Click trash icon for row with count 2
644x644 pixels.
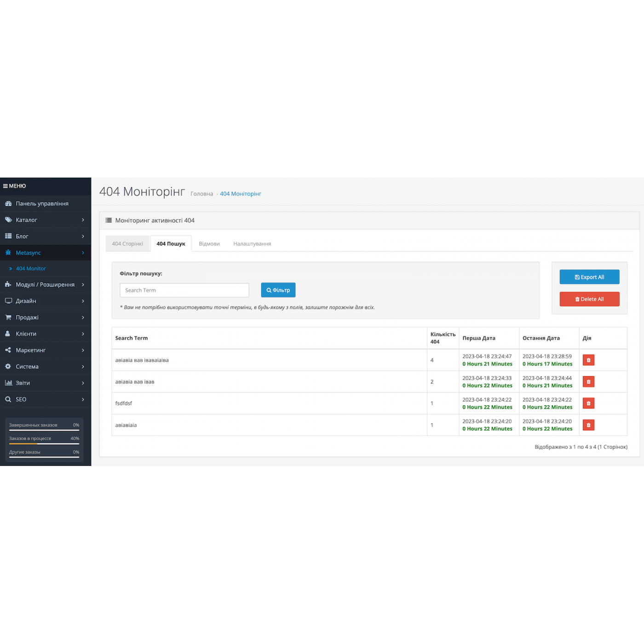pos(588,382)
